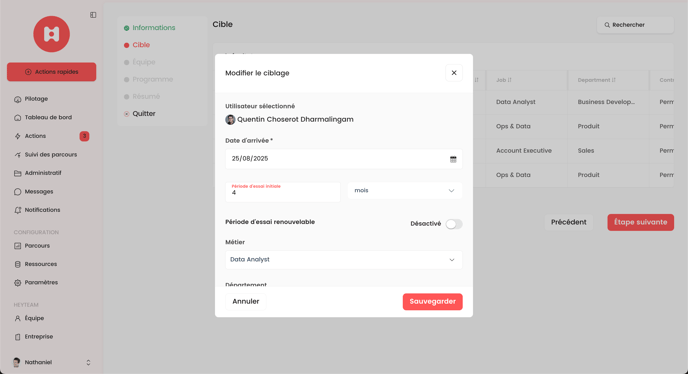The image size is (688, 374).
Task: Open Pilotage in sidebar
Action: 36,99
